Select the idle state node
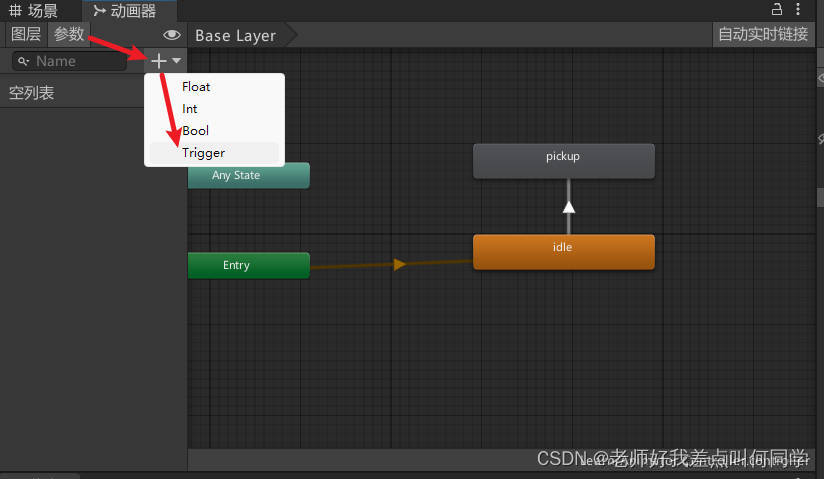This screenshot has height=479, width=824. [564, 252]
